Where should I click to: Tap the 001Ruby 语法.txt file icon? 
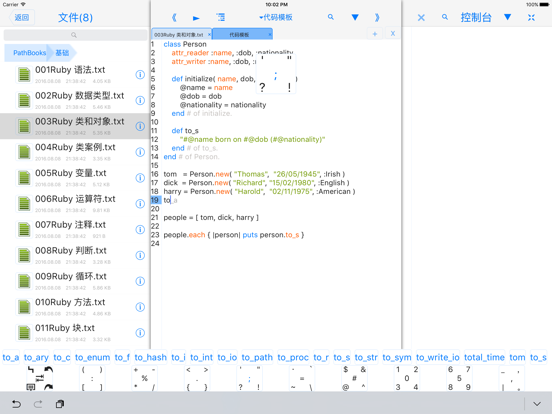tap(24, 75)
